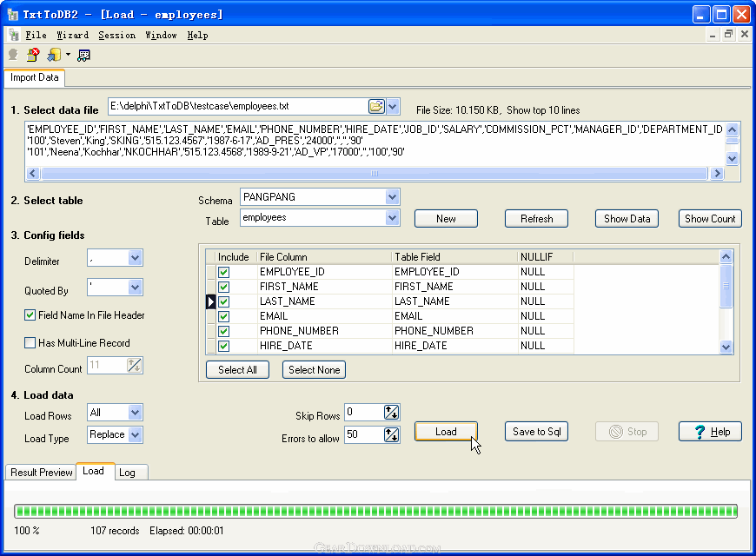Uncheck Include for LAST_NAME row
The image size is (756, 556).
click(x=223, y=301)
